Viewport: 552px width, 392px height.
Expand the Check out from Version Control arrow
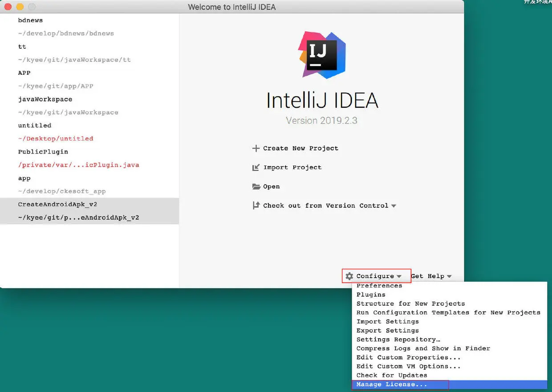pyautogui.click(x=393, y=206)
